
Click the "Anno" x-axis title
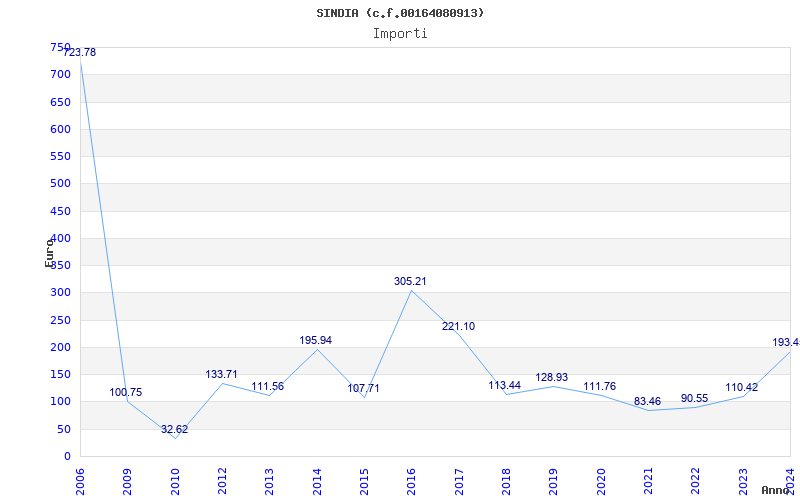777,490
